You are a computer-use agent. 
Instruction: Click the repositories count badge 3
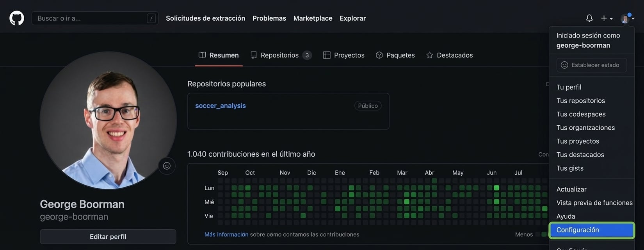(307, 55)
